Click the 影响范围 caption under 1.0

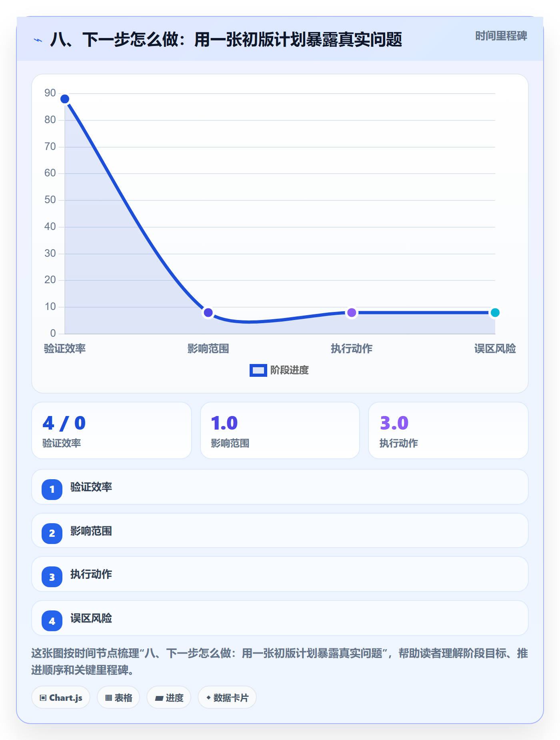(230, 443)
